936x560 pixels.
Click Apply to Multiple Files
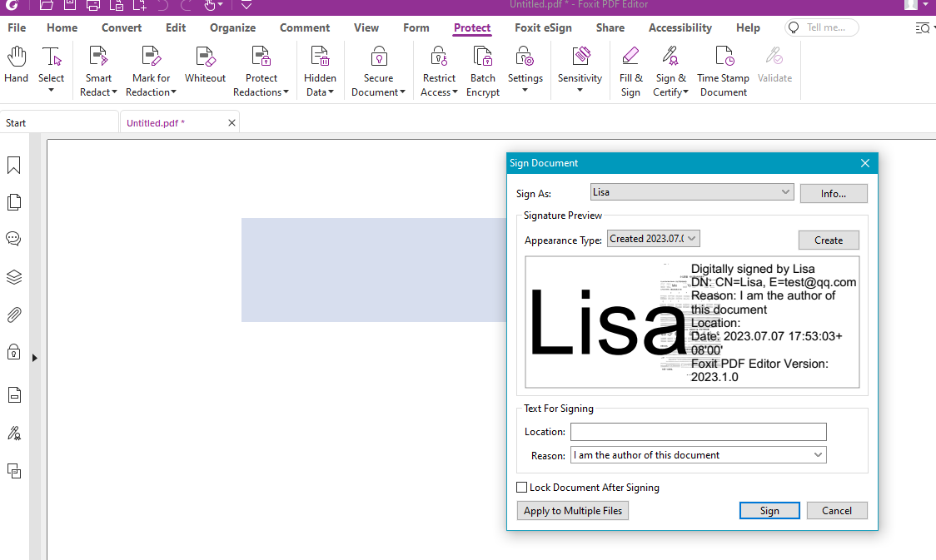572,511
